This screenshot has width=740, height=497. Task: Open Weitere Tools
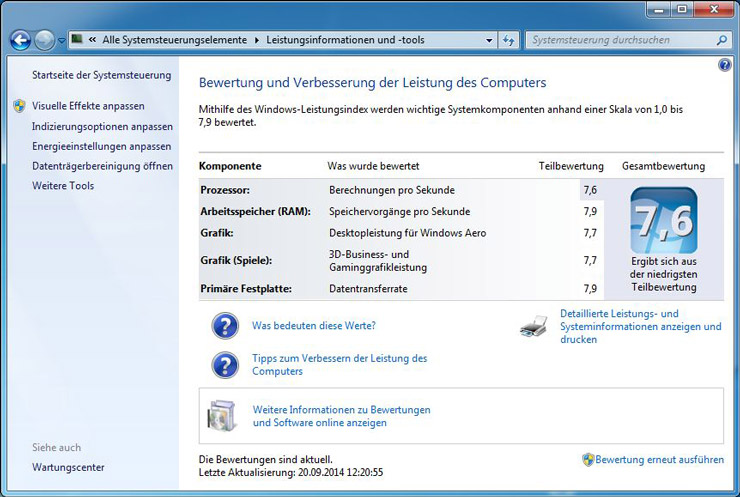pyautogui.click(x=63, y=186)
